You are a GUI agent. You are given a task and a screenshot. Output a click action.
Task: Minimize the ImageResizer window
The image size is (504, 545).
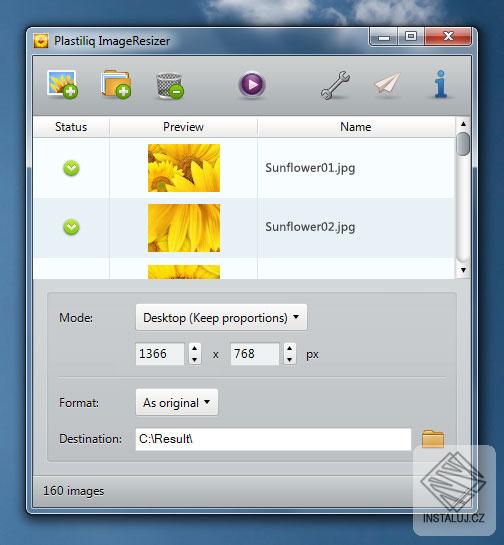384,37
